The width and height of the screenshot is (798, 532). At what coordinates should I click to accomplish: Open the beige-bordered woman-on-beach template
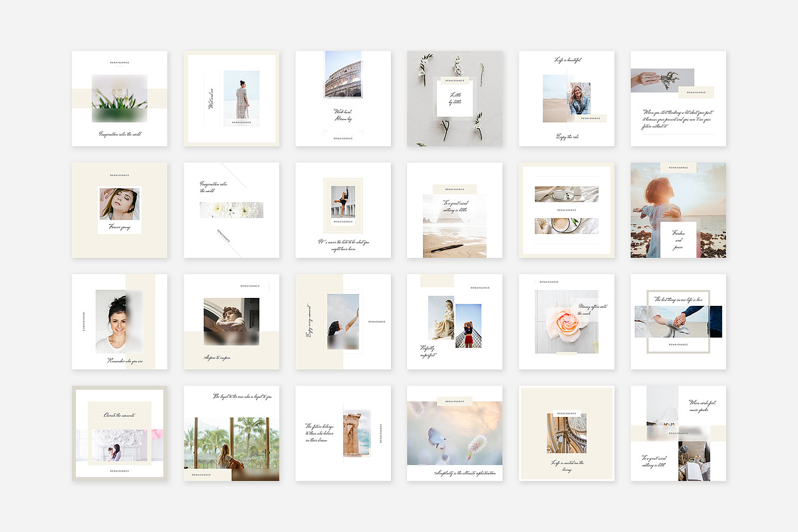click(231, 98)
